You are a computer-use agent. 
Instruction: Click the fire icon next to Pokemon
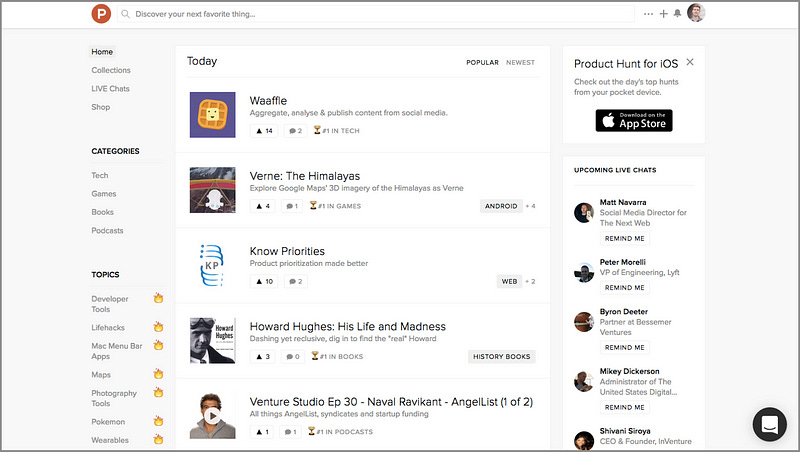click(x=159, y=421)
